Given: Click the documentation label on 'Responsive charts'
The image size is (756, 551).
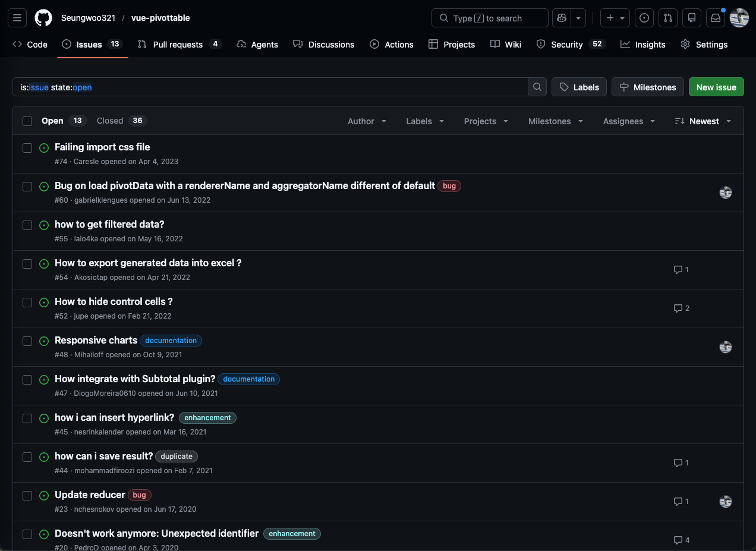Looking at the screenshot, I should (x=171, y=340).
